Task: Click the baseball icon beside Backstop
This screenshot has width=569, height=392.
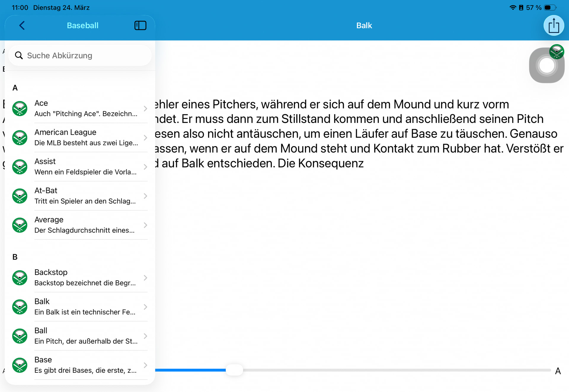Action: 20,278
